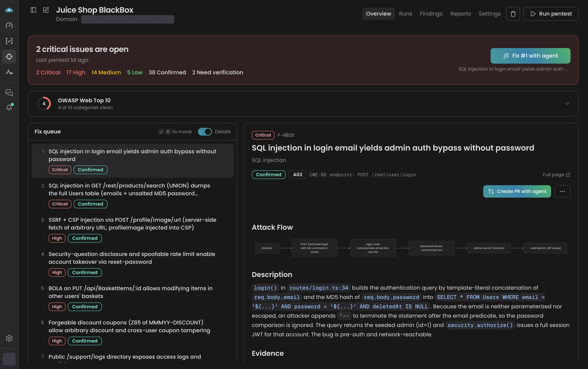Select SQL injection in GET /rest/products/search item
Image resolution: width=588 pixels, height=369 pixels.
point(132,195)
